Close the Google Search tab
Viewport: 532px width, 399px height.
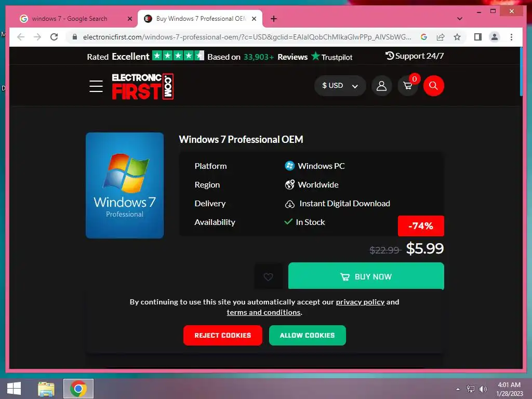point(129,19)
